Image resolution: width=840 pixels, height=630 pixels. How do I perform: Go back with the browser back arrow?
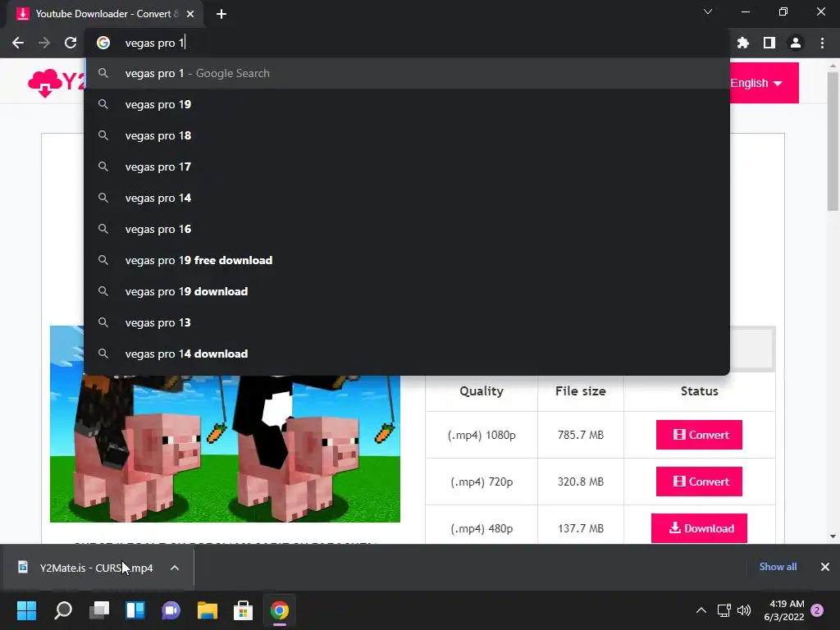(x=18, y=43)
